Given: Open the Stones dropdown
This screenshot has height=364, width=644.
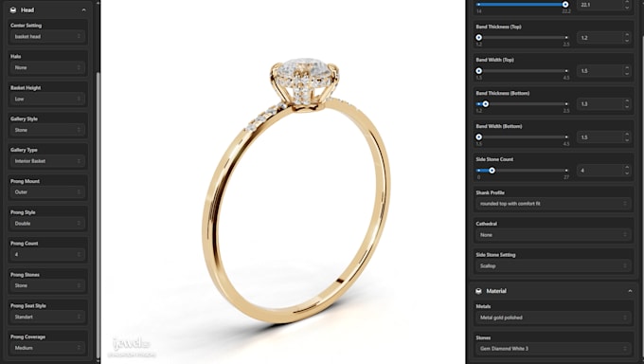Looking at the screenshot, I should 553,349.
